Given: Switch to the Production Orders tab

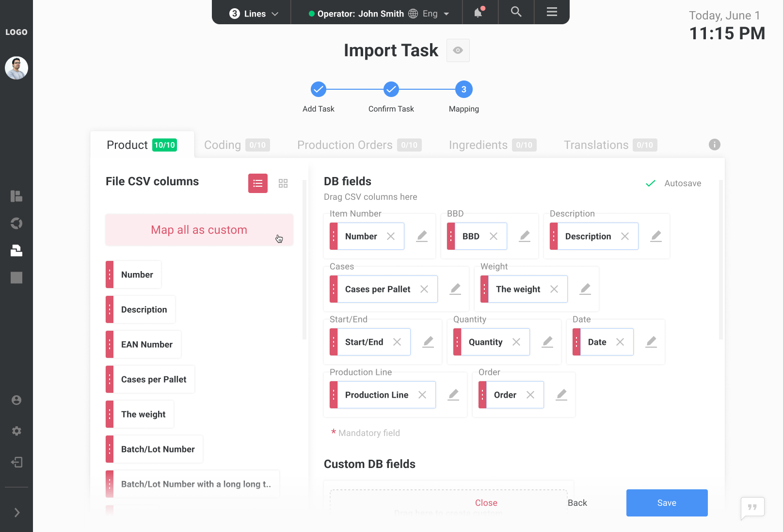Looking at the screenshot, I should click(359, 145).
